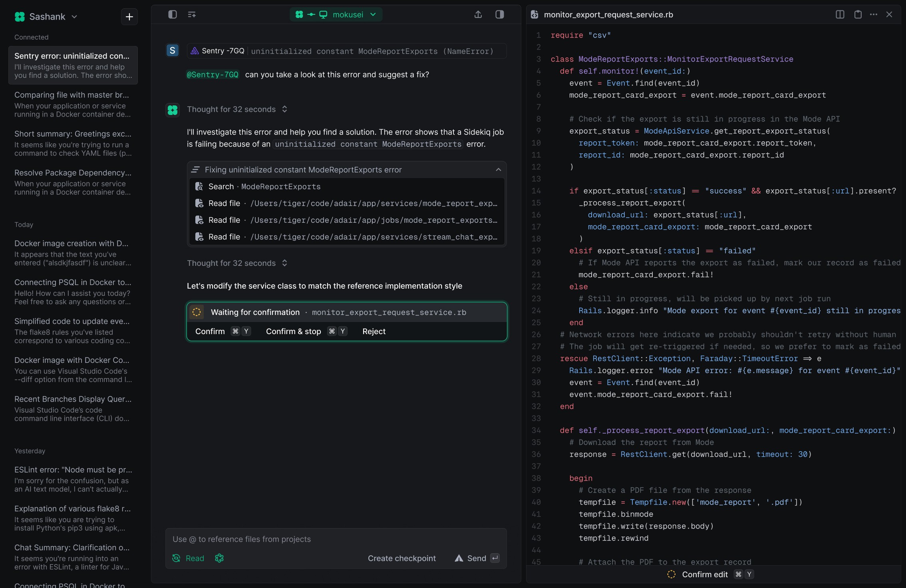Open the Search ModeReportExports step
The image size is (906, 588).
click(347, 186)
